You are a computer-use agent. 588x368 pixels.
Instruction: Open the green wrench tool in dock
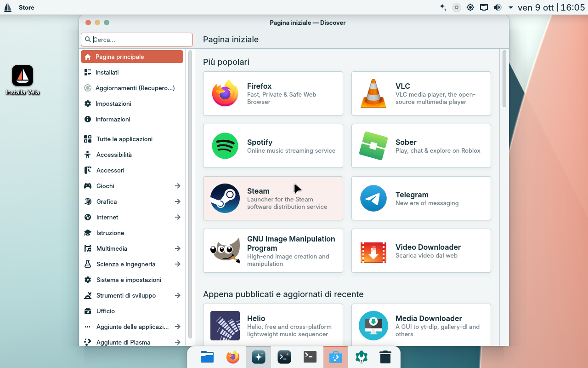coord(362,357)
